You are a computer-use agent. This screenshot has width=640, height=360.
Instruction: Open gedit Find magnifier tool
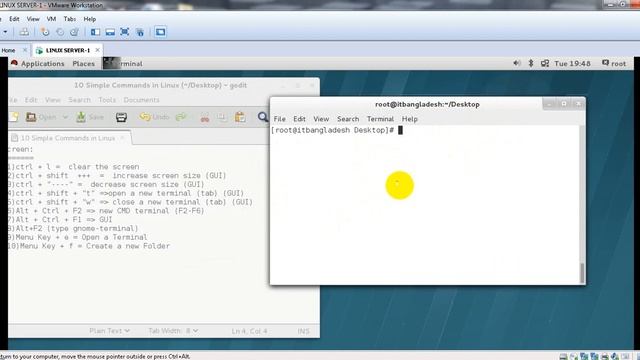263,118
